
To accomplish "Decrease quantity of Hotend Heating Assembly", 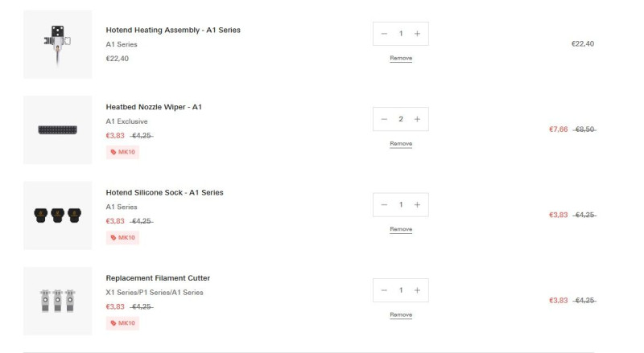I will coord(384,34).
